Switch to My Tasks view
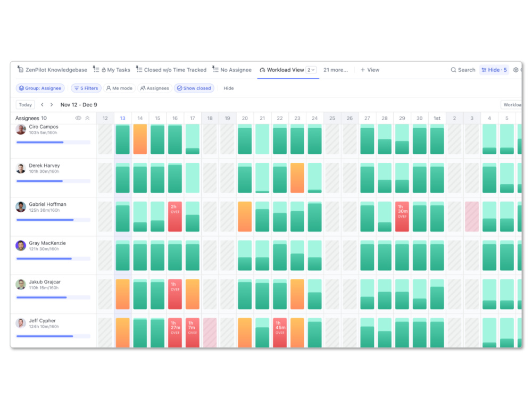Viewport: 532px width, 399px height. point(112,70)
